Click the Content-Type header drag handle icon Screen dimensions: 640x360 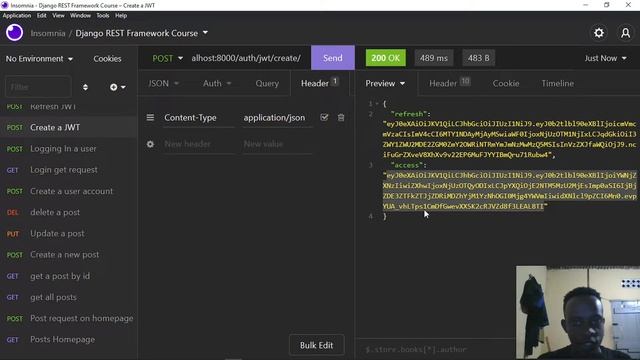tap(150, 118)
